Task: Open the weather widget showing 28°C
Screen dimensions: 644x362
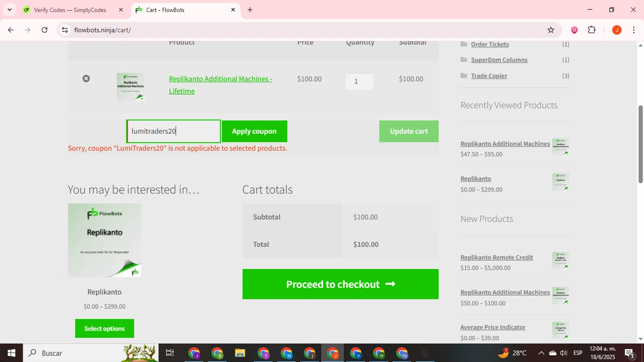Action: 512,353
